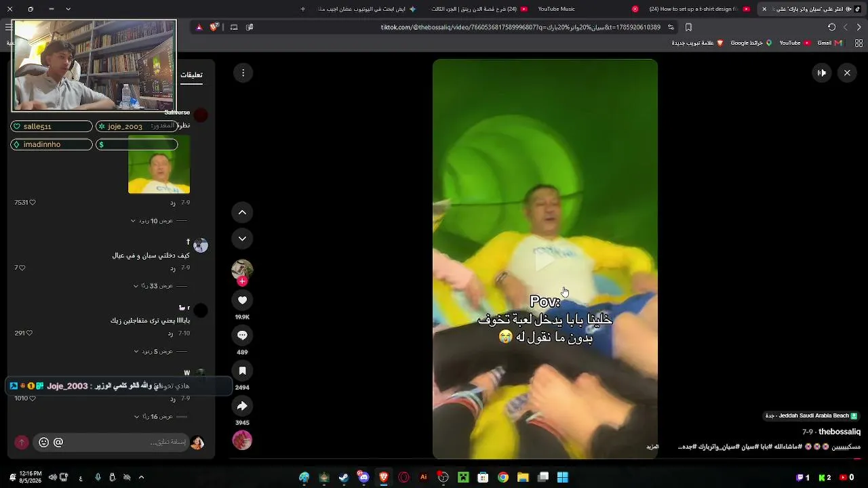Open Adobe app from the taskbar
Viewport: 868px width, 488px height.
[x=424, y=477]
